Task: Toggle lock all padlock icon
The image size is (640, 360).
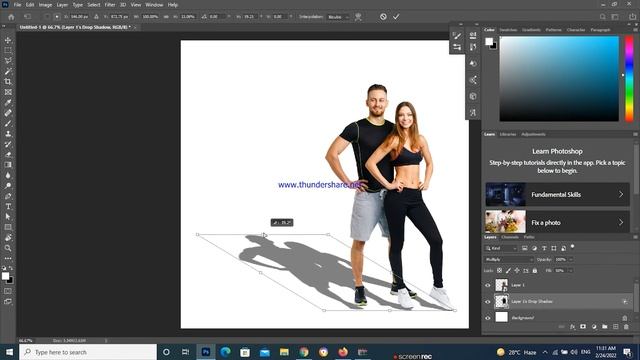Action: tap(535, 270)
